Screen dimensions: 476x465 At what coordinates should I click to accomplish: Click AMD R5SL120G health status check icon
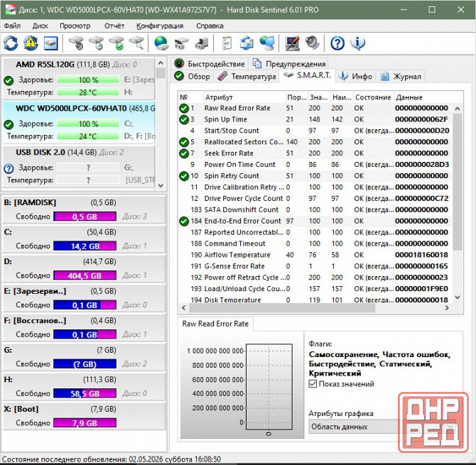(9, 80)
